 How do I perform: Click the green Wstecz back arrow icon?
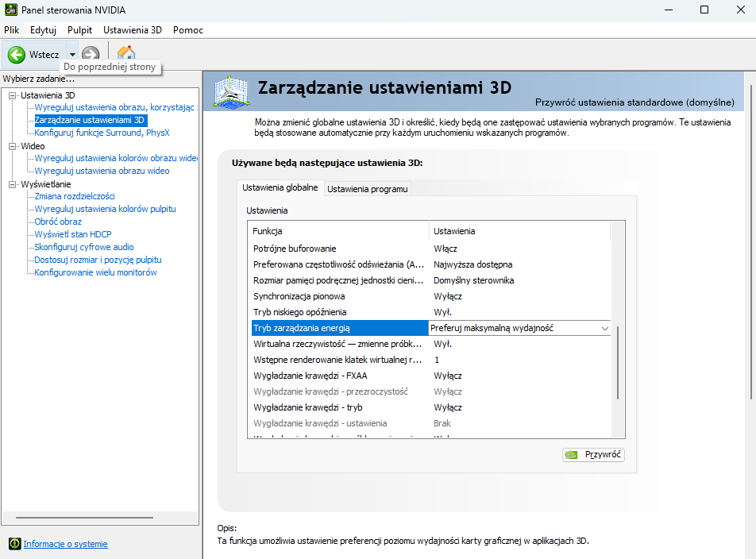[17, 55]
